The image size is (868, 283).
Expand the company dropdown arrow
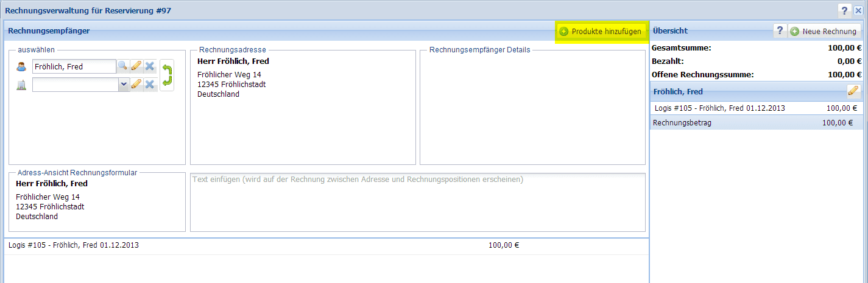(124, 85)
